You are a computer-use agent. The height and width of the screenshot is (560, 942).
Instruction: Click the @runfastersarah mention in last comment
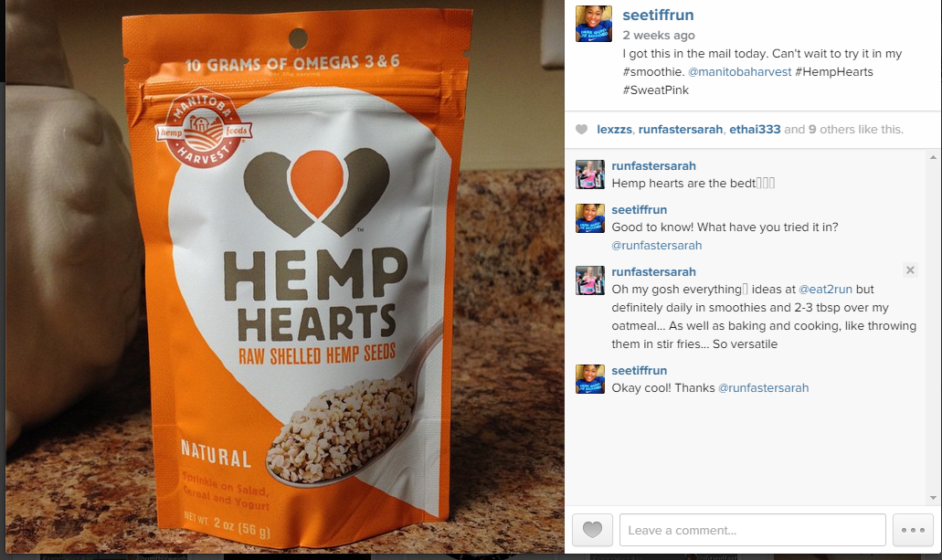coord(763,387)
